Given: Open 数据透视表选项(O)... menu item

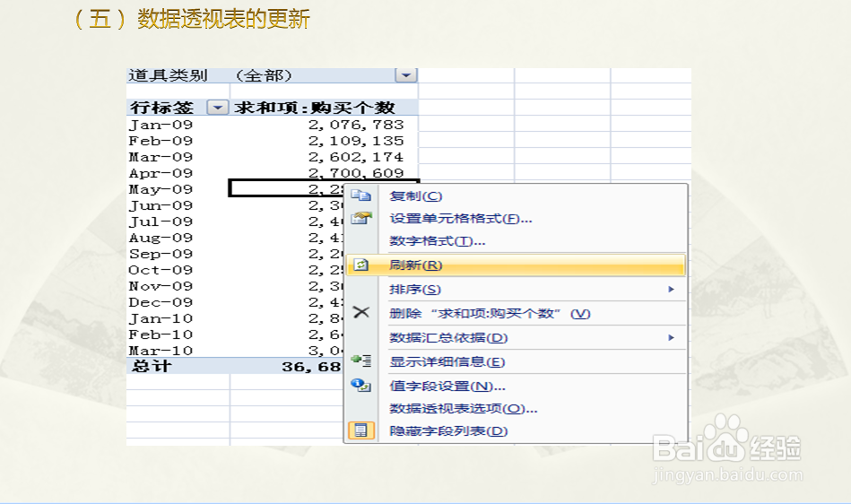Looking at the screenshot, I should pos(464,409).
